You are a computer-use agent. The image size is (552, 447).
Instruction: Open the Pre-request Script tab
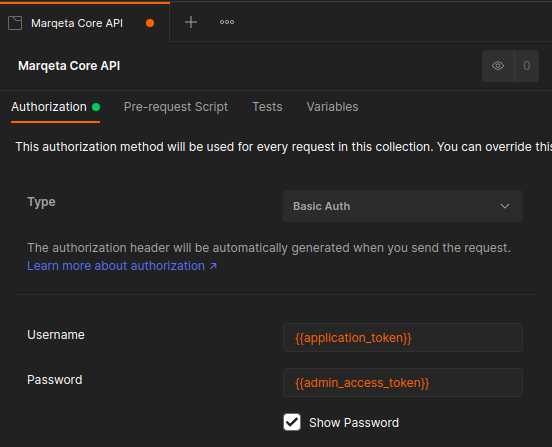coord(176,107)
